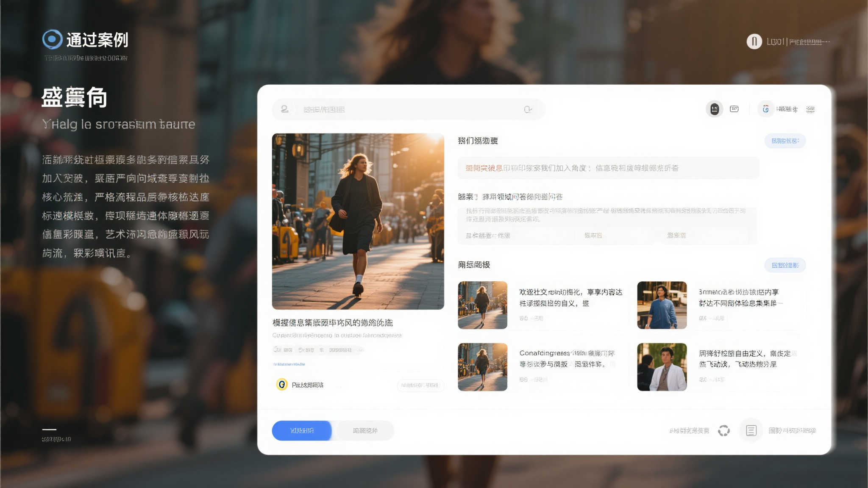868x488 pixels.
Task: Click the microphone icon inside the search field
Action: (529, 109)
